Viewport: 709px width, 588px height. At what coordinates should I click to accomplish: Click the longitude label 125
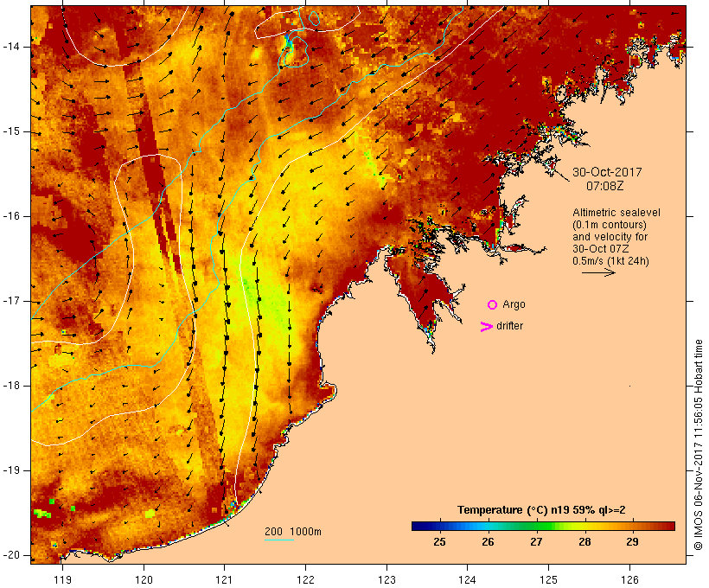click(549, 579)
